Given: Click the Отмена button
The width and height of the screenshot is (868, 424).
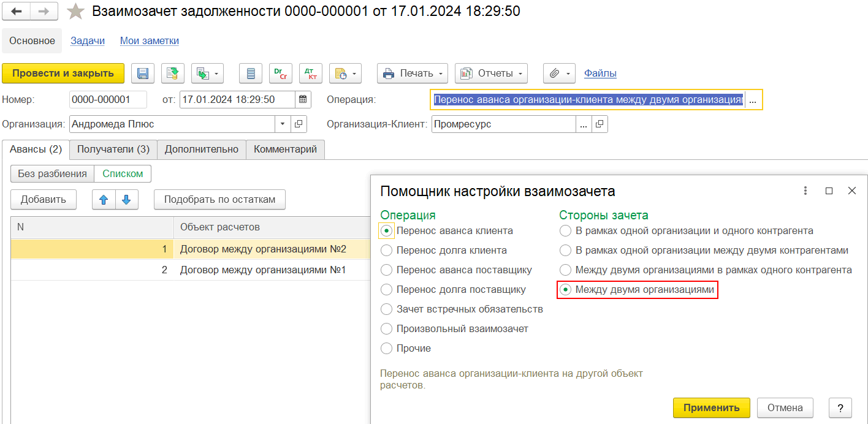Looking at the screenshot, I should (x=785, y=408).
